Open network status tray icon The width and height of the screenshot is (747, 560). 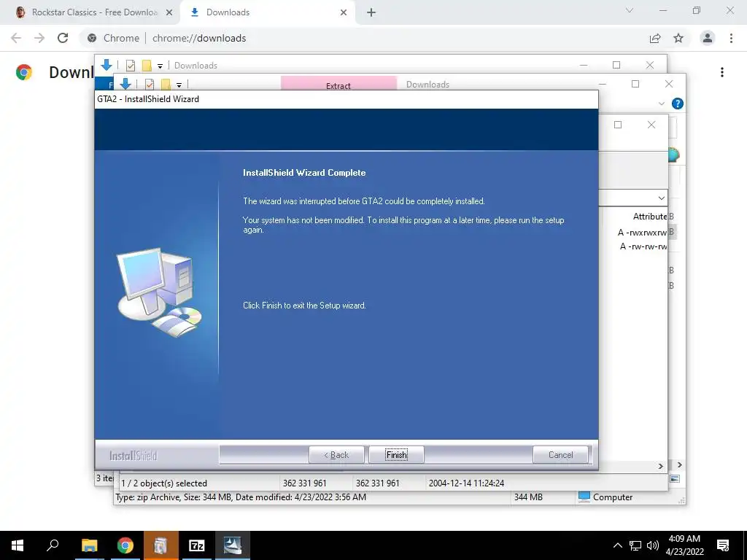point(635,545)
